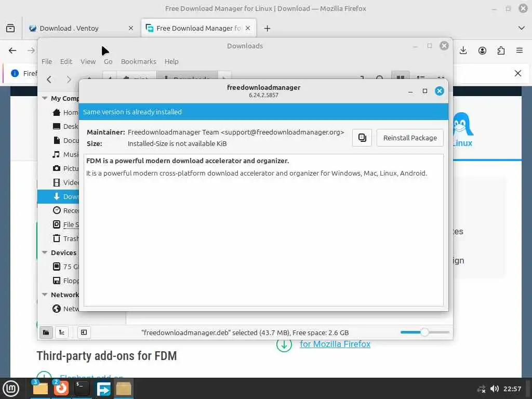Screen dimensions: 532x399
Task: Dismiss the Firefox notification bar
Action: [x=518, y=73]
